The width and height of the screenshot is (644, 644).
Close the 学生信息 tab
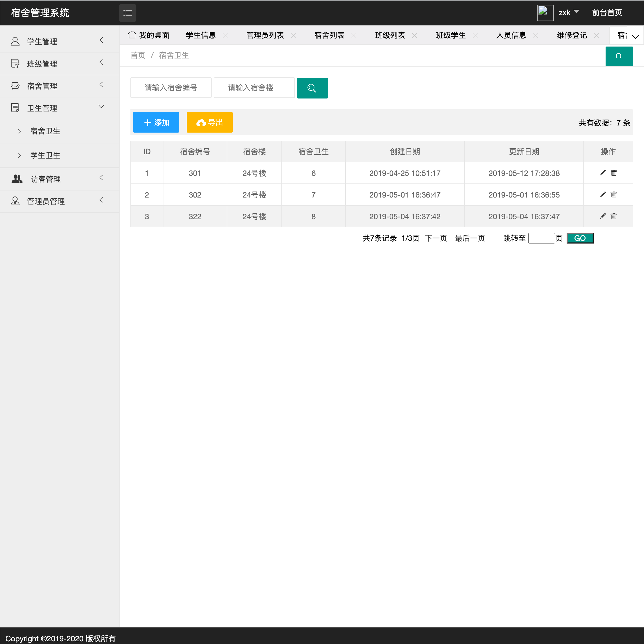tap(225, 35)
